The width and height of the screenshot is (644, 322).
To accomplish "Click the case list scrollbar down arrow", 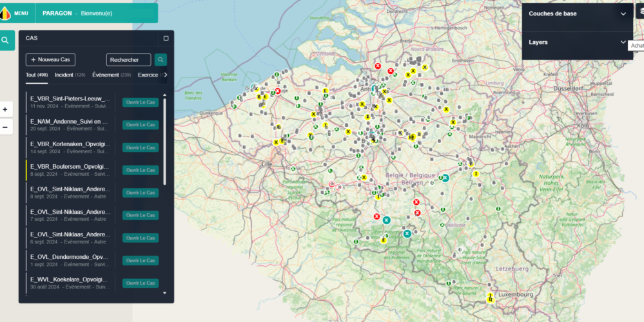I will pos(164,293).
